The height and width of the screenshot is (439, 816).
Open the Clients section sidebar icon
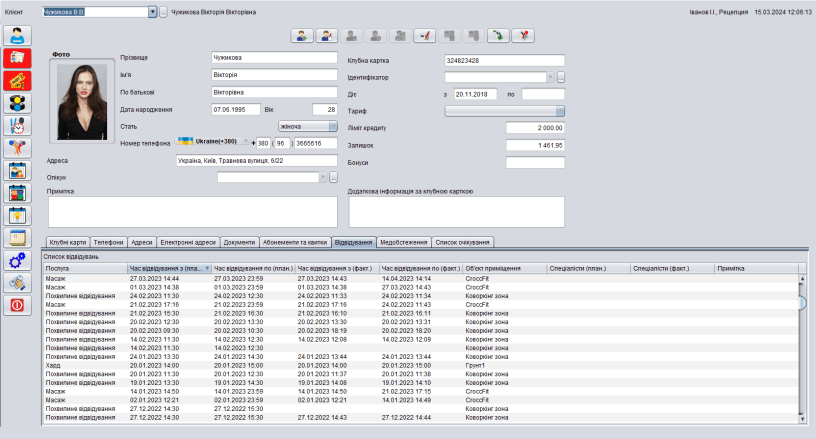click(x=17, y=35)
